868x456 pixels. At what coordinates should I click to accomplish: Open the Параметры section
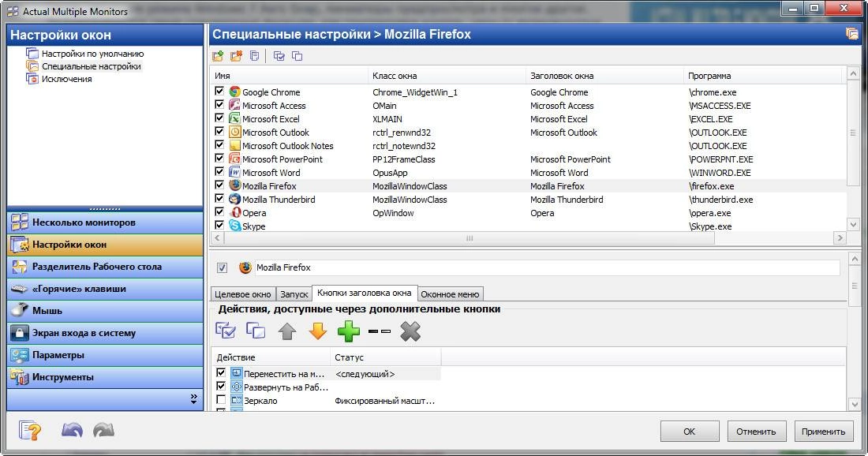point(105,355)
